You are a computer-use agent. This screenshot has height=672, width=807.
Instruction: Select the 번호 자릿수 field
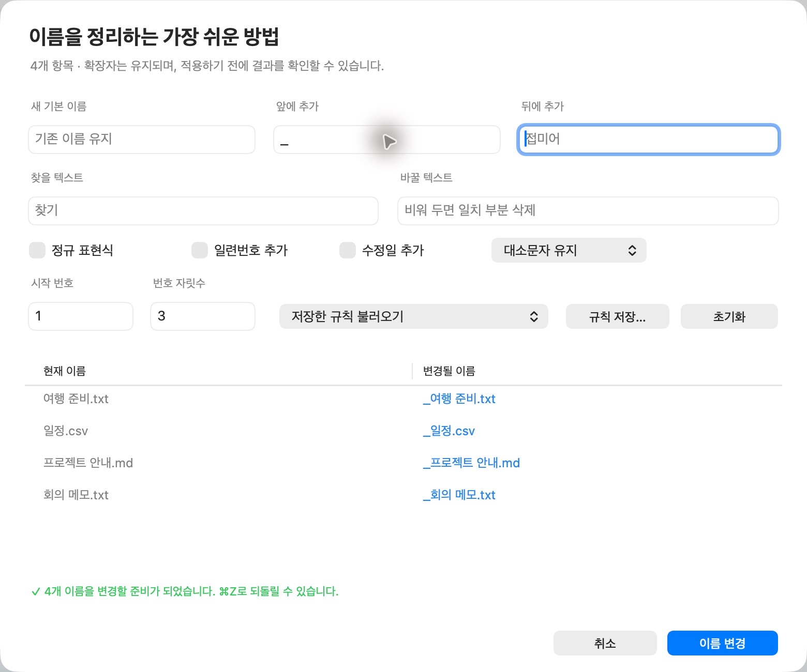pos(203,316)
